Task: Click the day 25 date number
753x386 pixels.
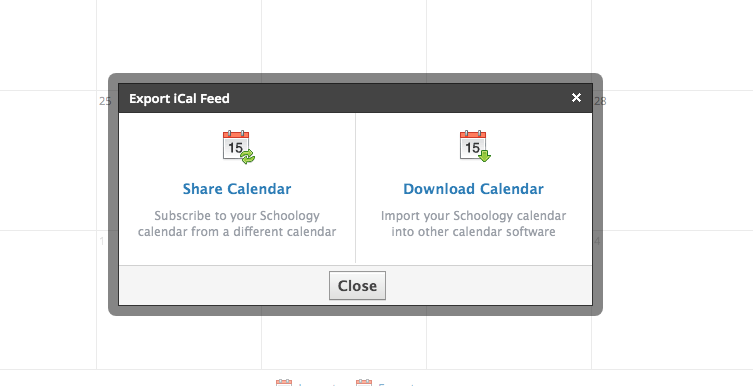Action: click(105, 101)
